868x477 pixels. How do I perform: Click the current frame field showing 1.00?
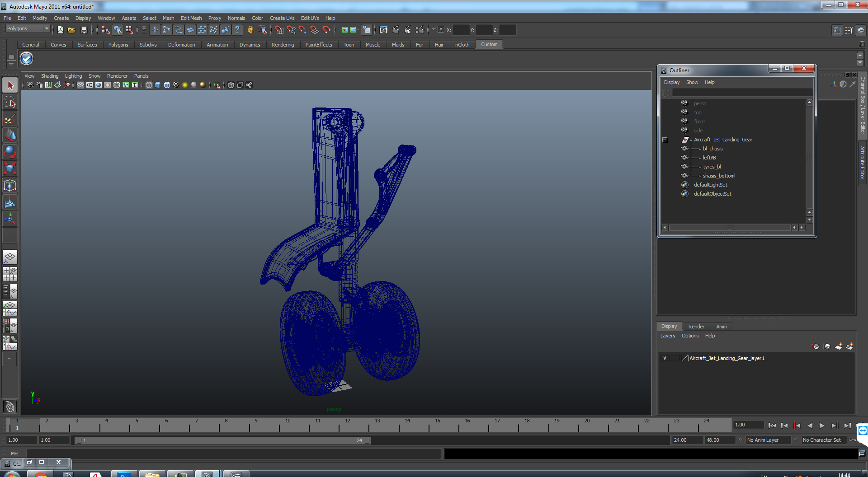(748, 425)
